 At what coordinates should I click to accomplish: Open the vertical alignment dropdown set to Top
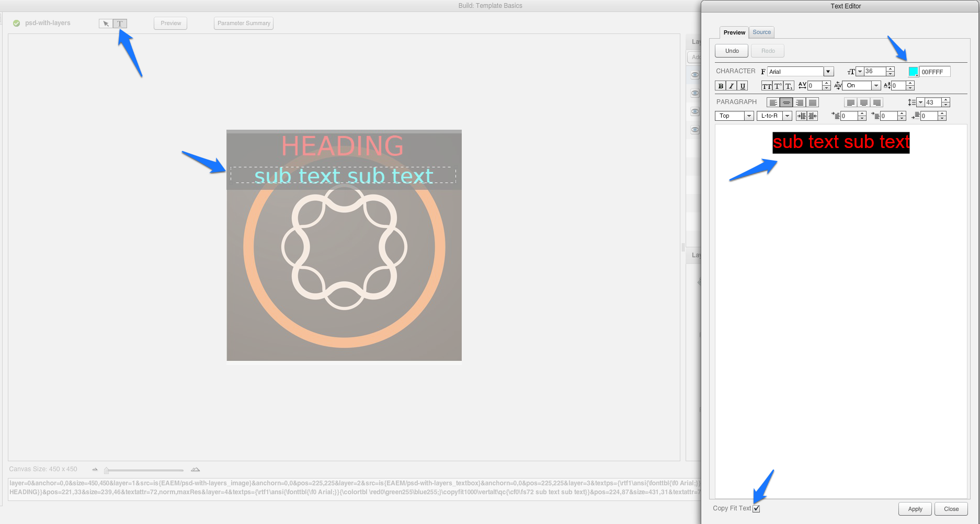(749, 116)
